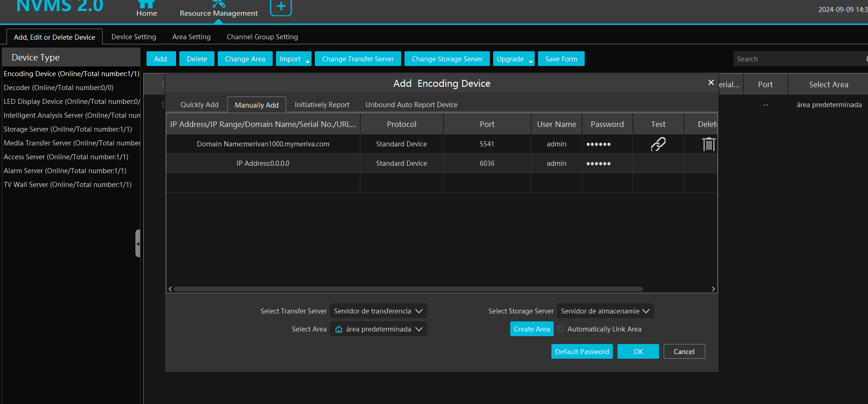Switch to the Initiatively Report tab

322,105
